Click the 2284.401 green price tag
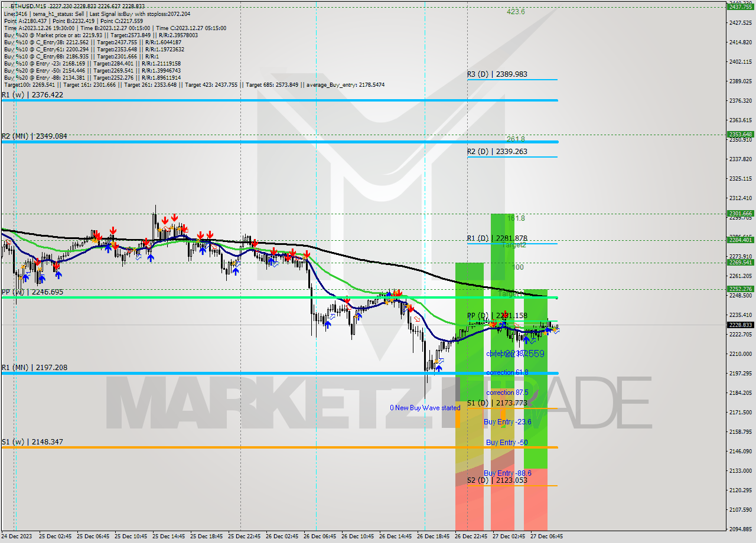The height and width of the screenshot is (543, 756). (x=740, y=240)
